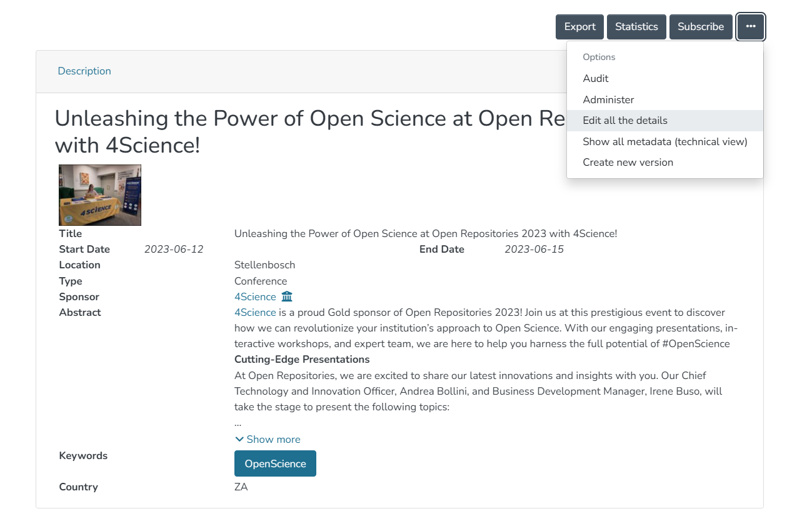Image resolution: width=812 pixels, height=511 pixels.
Task: Click the OpenScience keyword tag
Action: pyautogui.click(x=275, y=463)
